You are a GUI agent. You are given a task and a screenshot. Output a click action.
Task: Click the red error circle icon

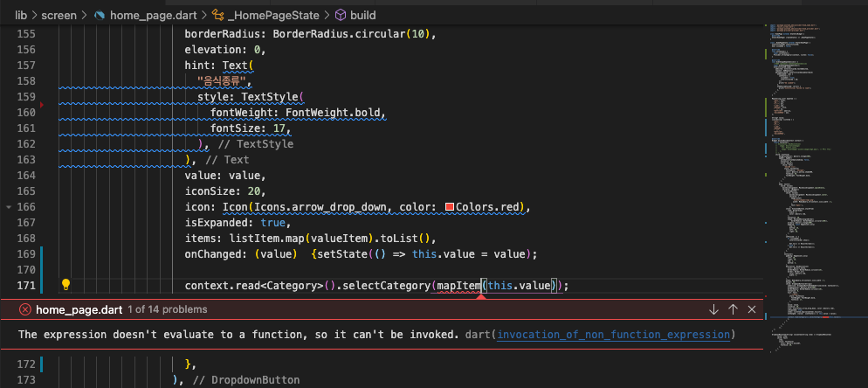pyautogui.click(x=24, y=309)
